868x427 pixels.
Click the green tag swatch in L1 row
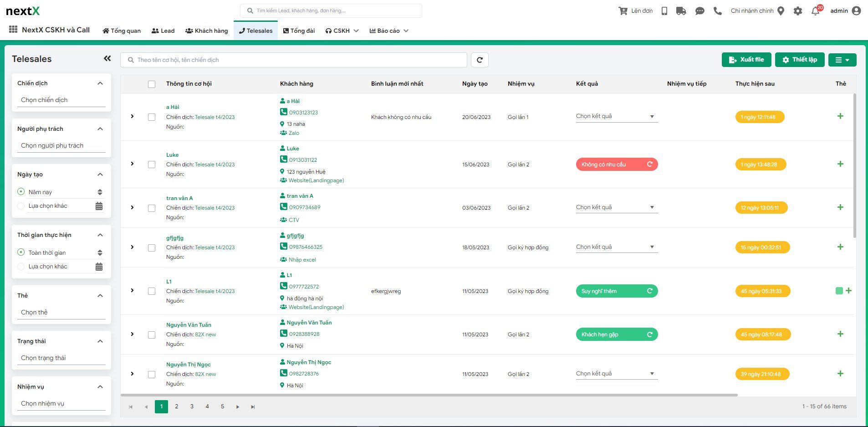(839, 291)
